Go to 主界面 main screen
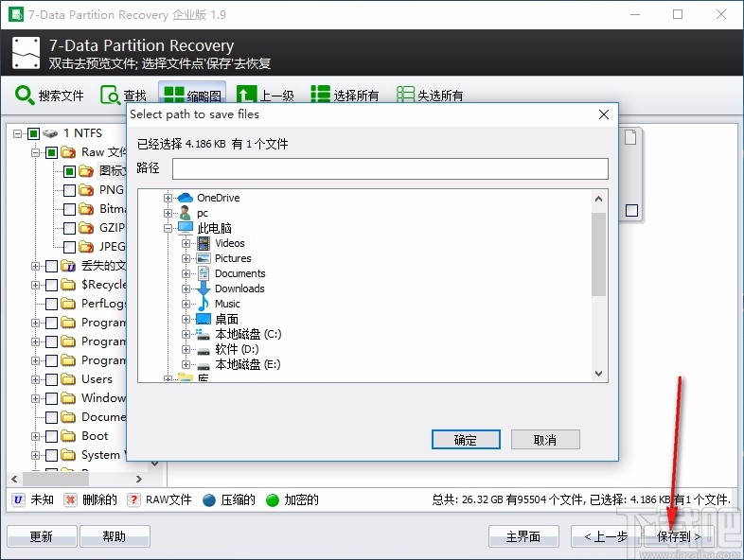 [x=523, y=536]
